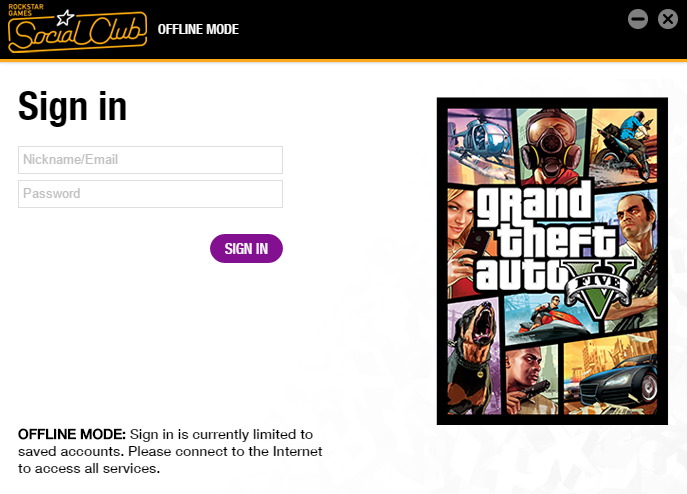Viewport: 687px width, 494px height.
Task: Click the blonde woman with phone panel
Action: (461, 243)
